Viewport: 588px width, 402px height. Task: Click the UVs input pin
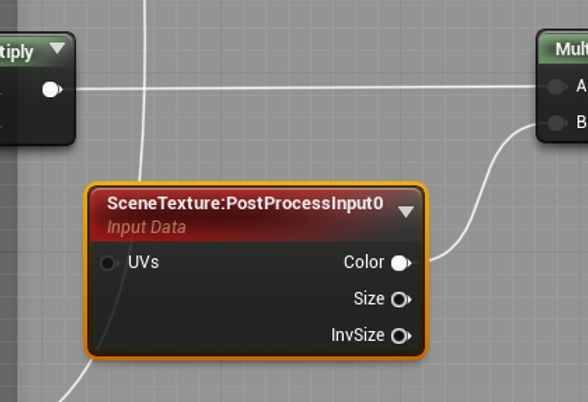click(109, 262)
